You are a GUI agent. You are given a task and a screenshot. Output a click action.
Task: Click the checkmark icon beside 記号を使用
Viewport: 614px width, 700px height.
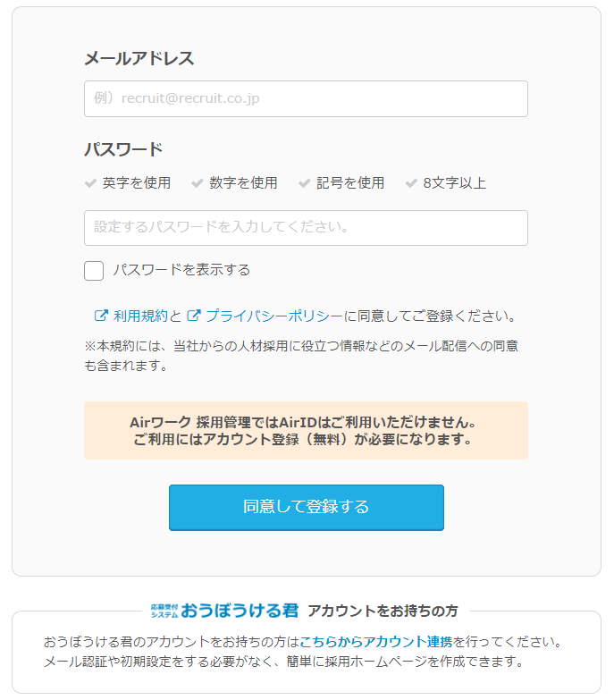305,183
